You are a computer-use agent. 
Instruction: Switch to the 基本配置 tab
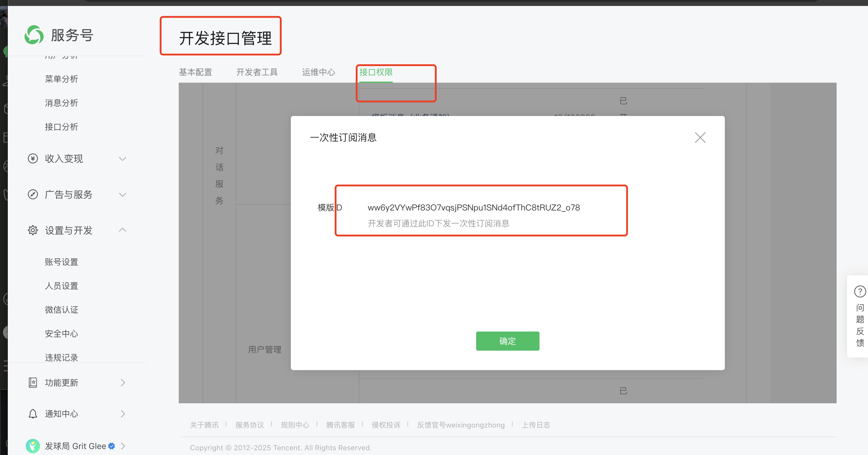click(x=195, y=72)
